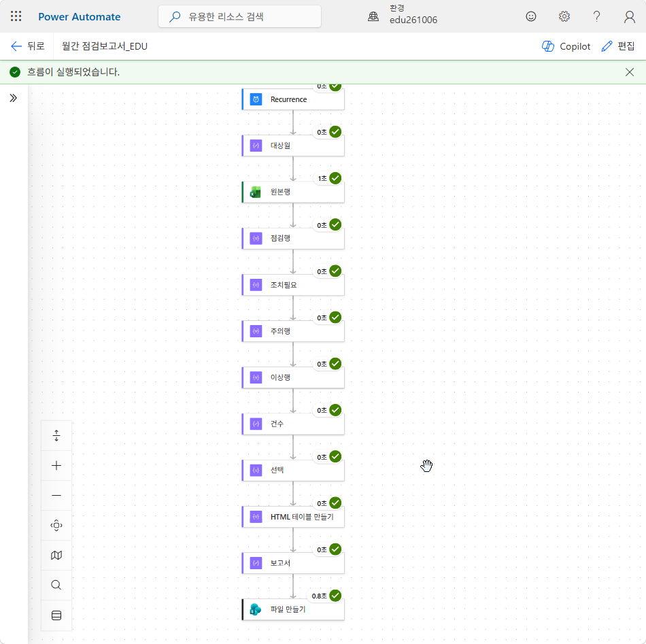Open the 원본행 Excel action card

[293, 192]
